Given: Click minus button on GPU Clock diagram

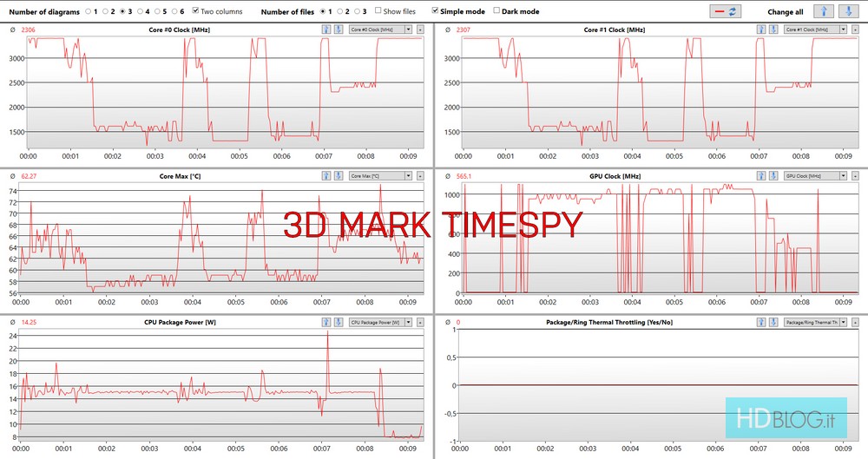Looking at the screenshot, I should pyautogui.click(x=855, y=175).
